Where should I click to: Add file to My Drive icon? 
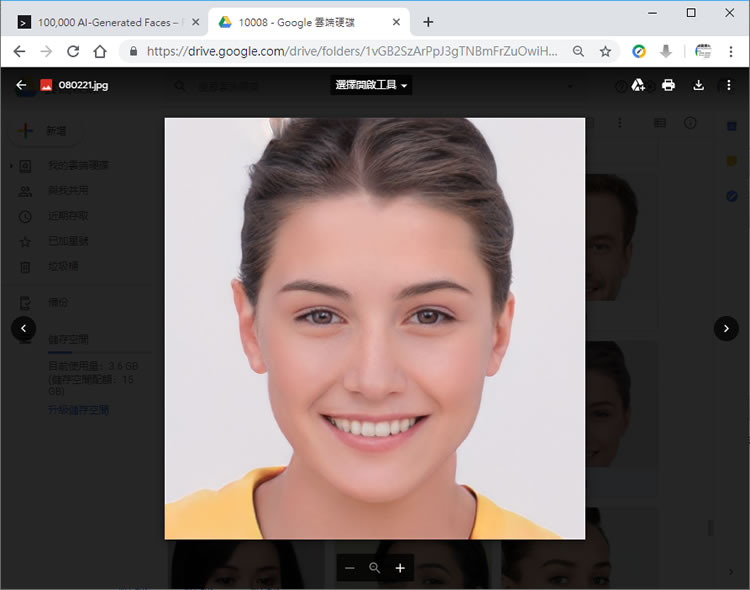(638, 85)
